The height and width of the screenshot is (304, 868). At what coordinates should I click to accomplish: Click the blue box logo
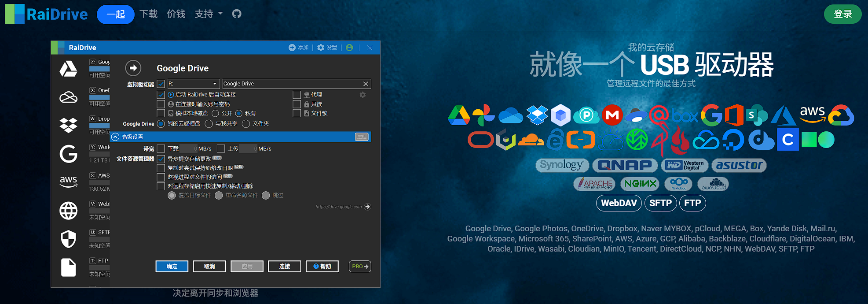[685, 116]
